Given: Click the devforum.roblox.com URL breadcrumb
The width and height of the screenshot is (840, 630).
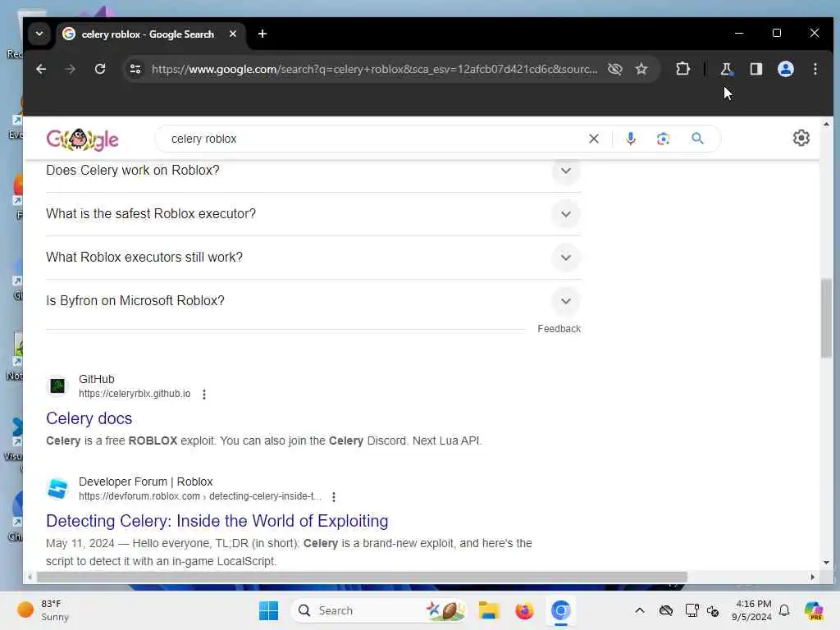Looking at the screenshot, I should pos(200,496).
